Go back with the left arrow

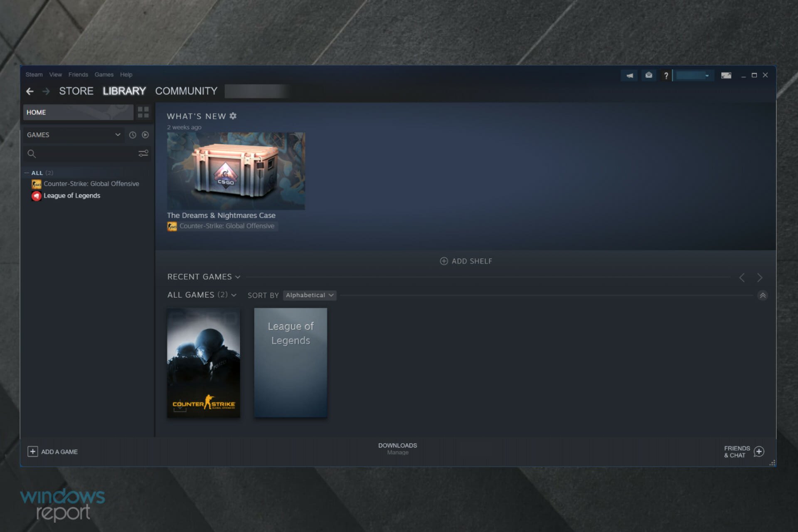[30, 91]
